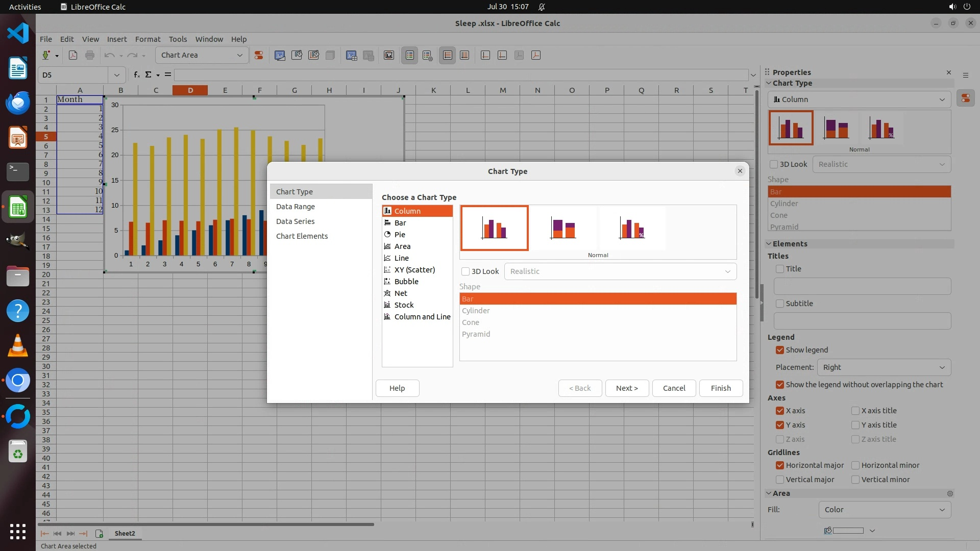
Task: Enable Vertical major gridlines
Action: (780, 480)
